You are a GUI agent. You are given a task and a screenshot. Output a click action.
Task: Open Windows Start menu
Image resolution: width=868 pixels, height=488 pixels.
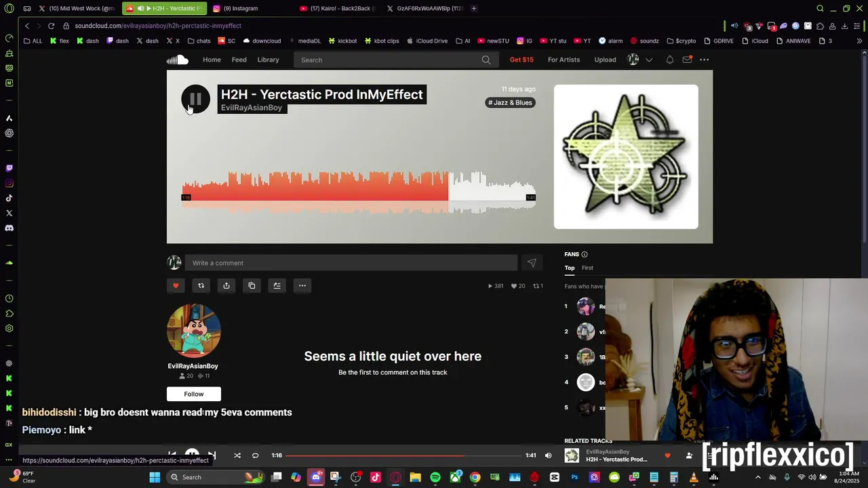point(155,477)
